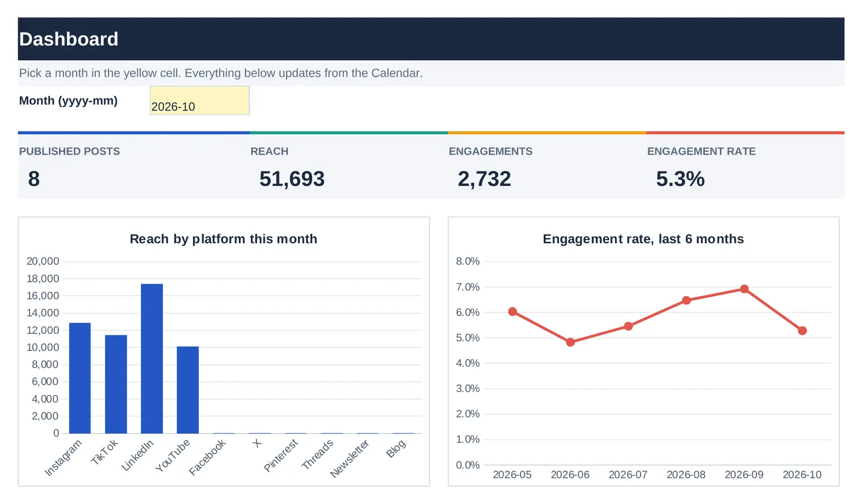Click the 2026-09 data point on line chart

[745, 289]
